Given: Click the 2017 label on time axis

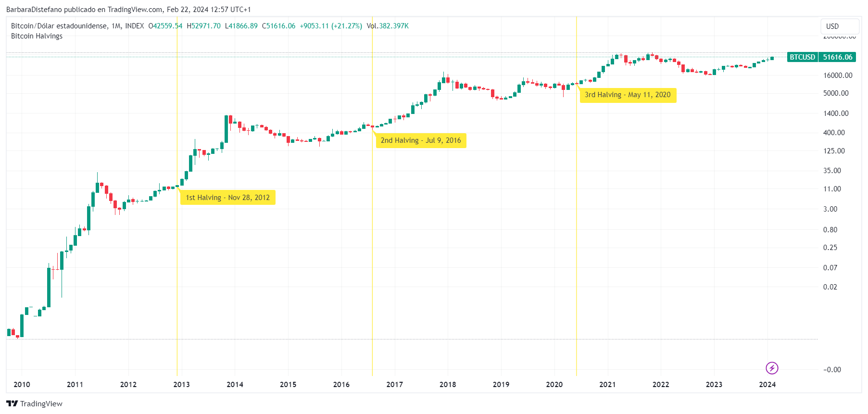Looking at the screenshot, I should click(394, 384).
